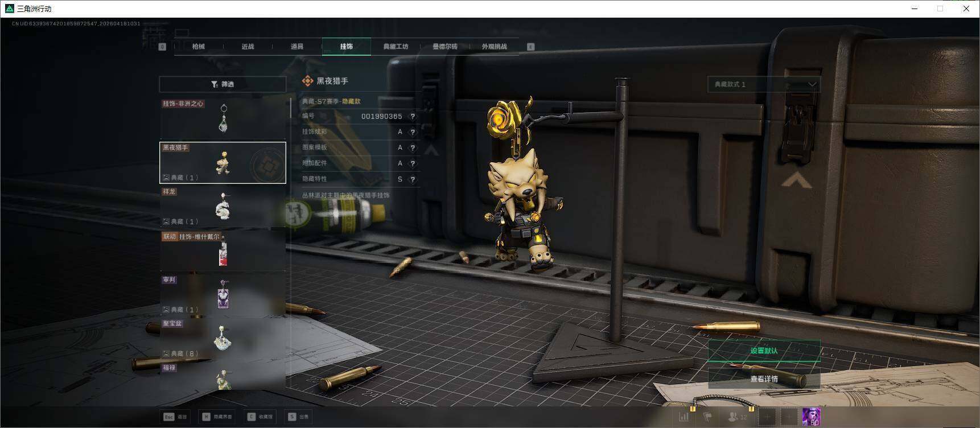Open the 道具 tab
The height and width of the screenshot is (428, 980).
click(x=297, y=47)
